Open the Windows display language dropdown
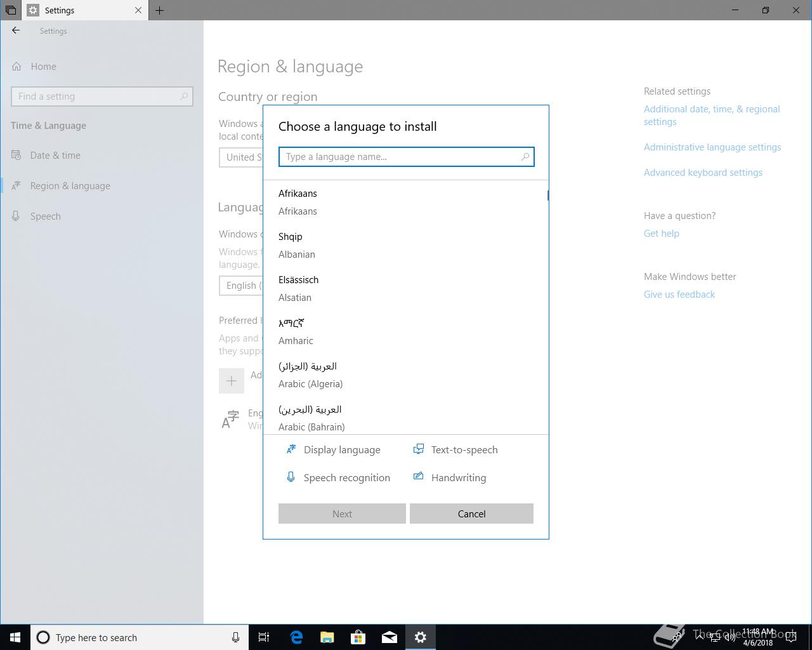This screenshot has width=812, height=650. [241, 286]
